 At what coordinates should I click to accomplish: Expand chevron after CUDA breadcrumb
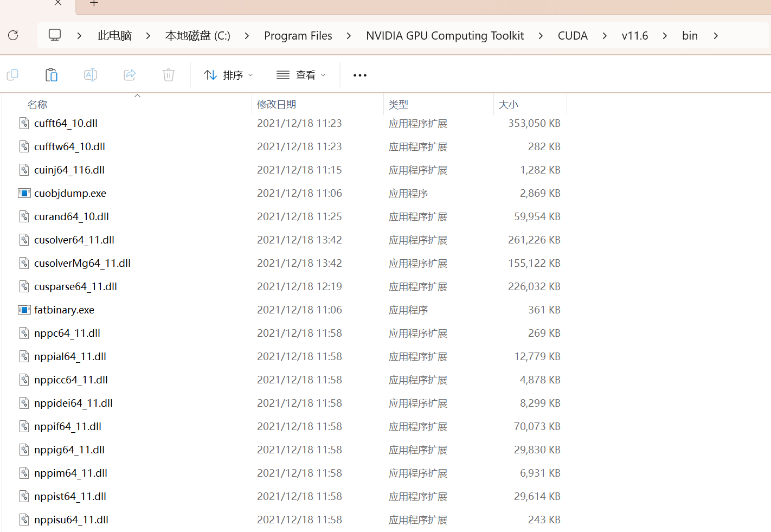[605, 36]
